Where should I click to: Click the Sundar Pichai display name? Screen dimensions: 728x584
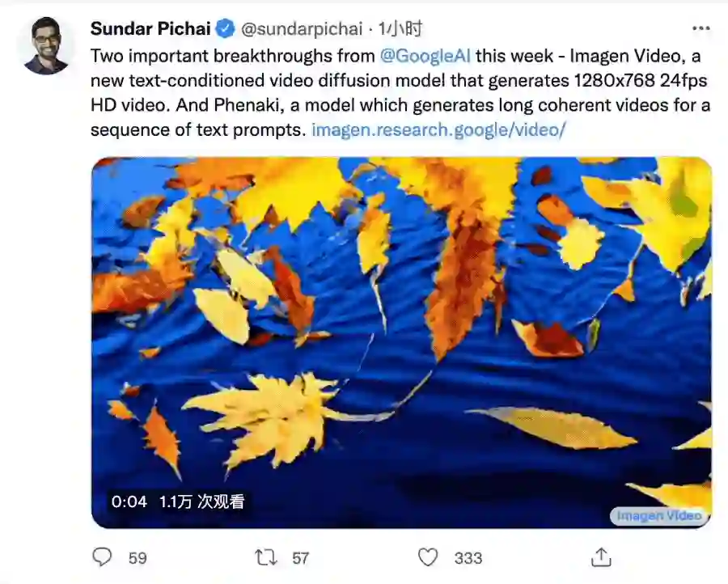tap(150, 29)
